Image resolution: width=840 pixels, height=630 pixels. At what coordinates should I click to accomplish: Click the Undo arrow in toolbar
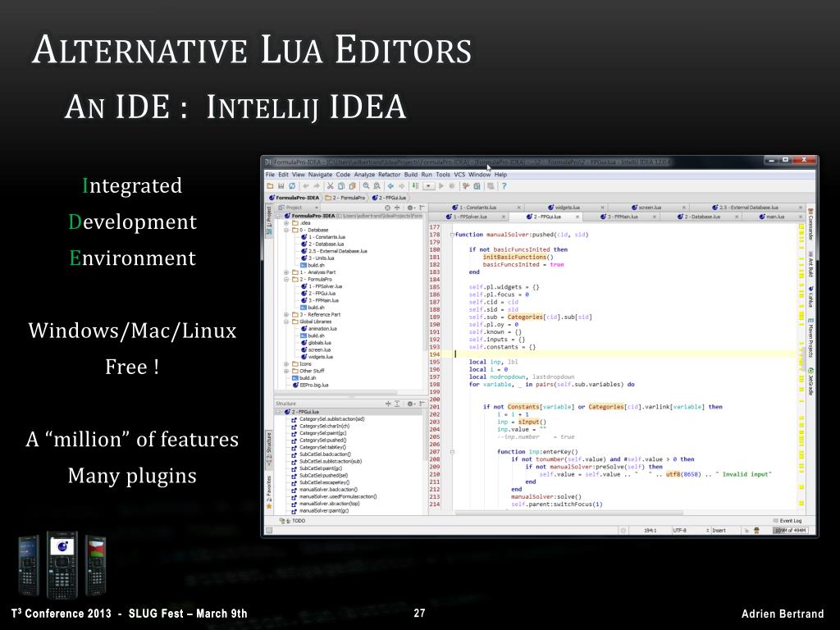306,186
